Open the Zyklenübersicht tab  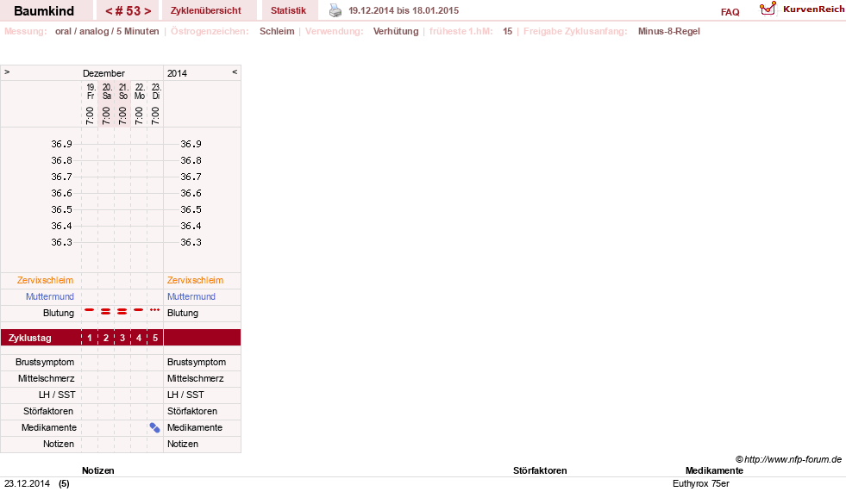[205, 10]
